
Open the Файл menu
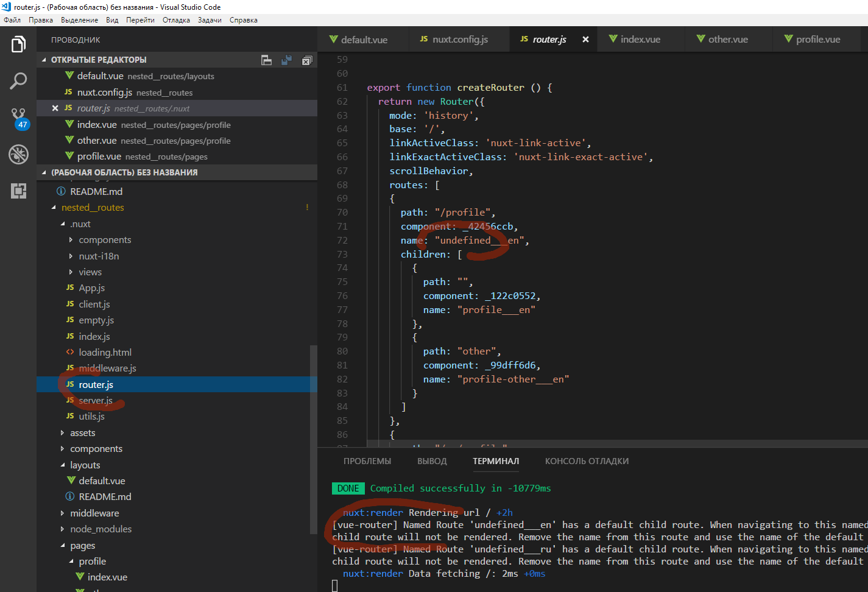click(12, 20)
